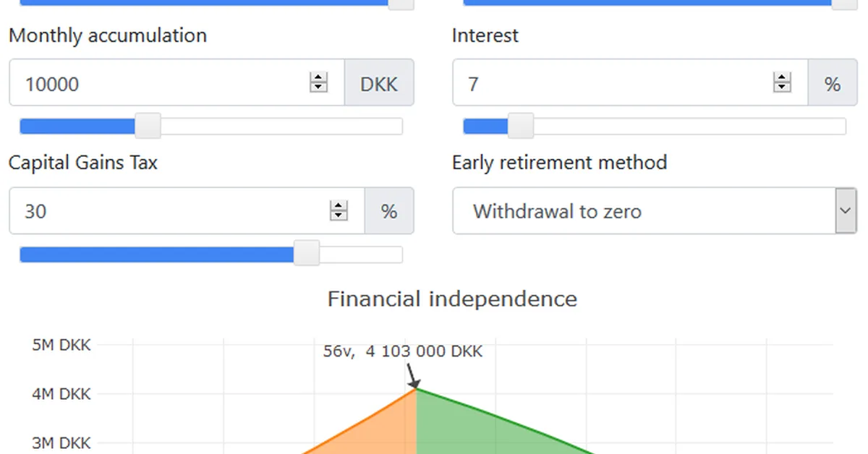Lower Capital Gains Tax via down stepper arrow
The height and width of the screenshot is (454, 868).
(339, 215)
